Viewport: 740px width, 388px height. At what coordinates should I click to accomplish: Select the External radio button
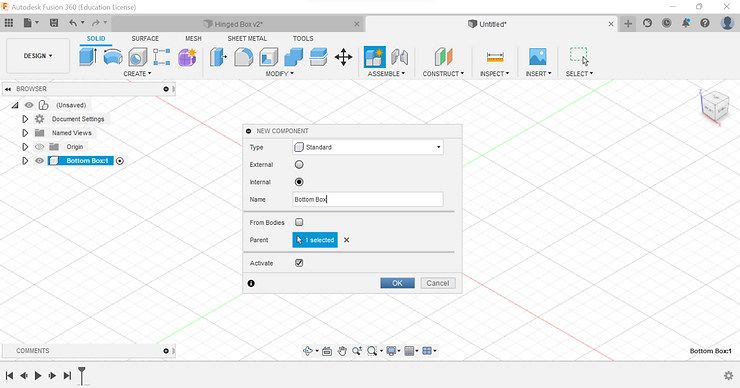click(299, 165)
